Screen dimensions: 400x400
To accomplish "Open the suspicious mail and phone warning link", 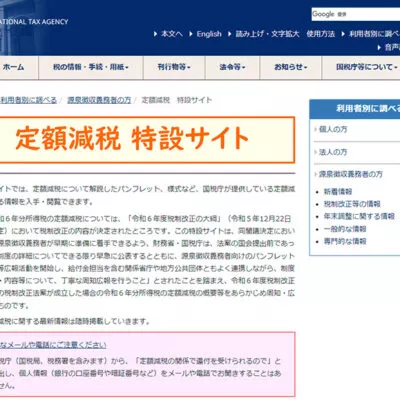I will coord(53,345).
